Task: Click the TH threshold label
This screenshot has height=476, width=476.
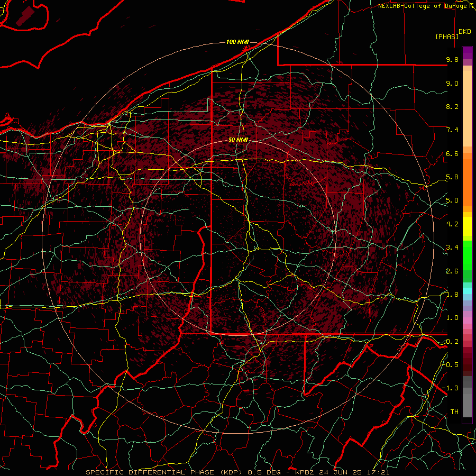Action: (454, 412)
